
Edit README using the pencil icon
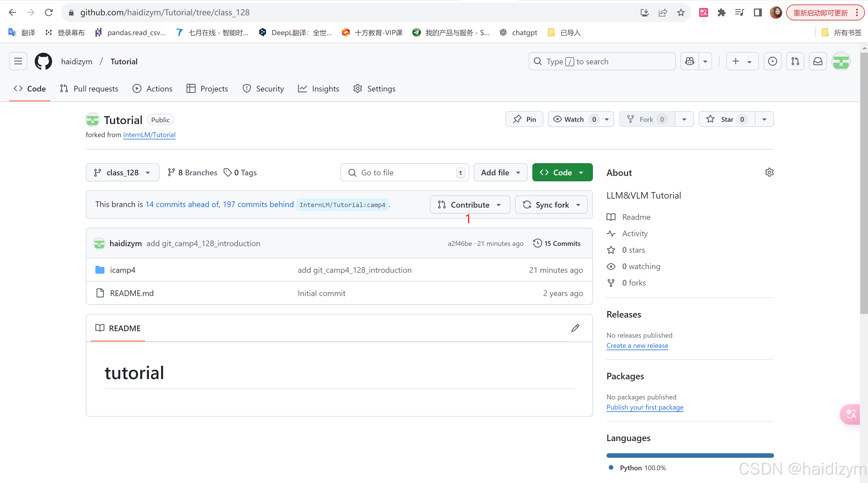(x=575, y=328)
